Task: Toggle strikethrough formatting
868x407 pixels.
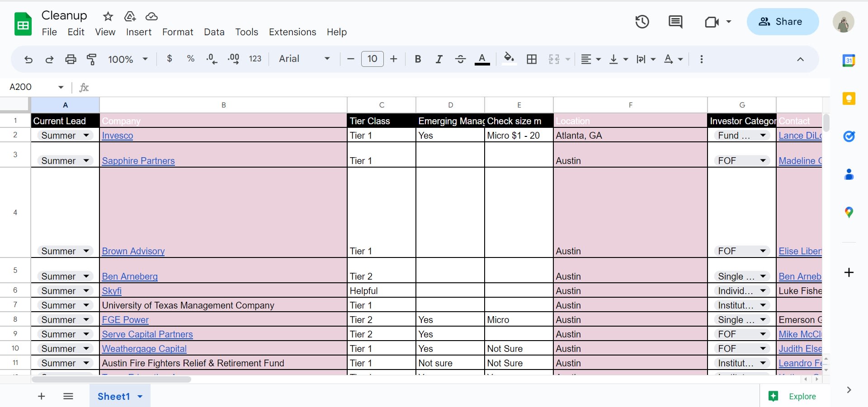Action: (461, 59)
